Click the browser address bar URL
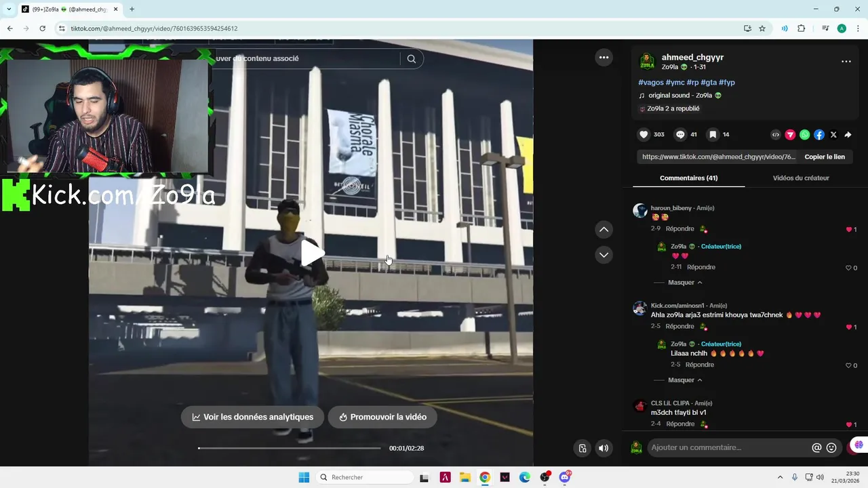868x488 pixels. point(154,28)
